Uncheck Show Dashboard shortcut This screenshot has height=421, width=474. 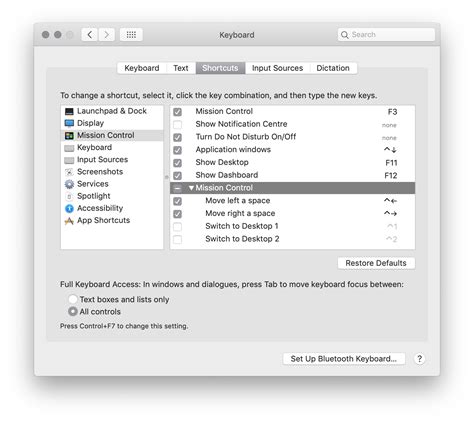[x=178, y=176]
